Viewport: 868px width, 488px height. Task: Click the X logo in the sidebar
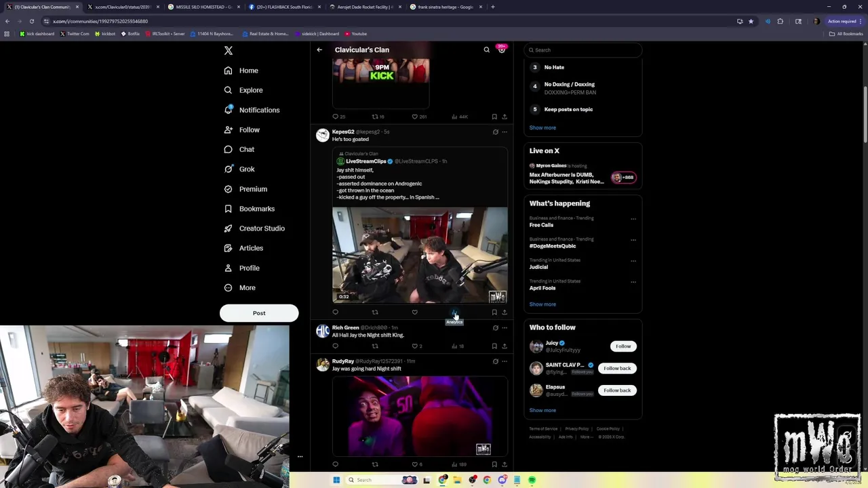[229, 51]
